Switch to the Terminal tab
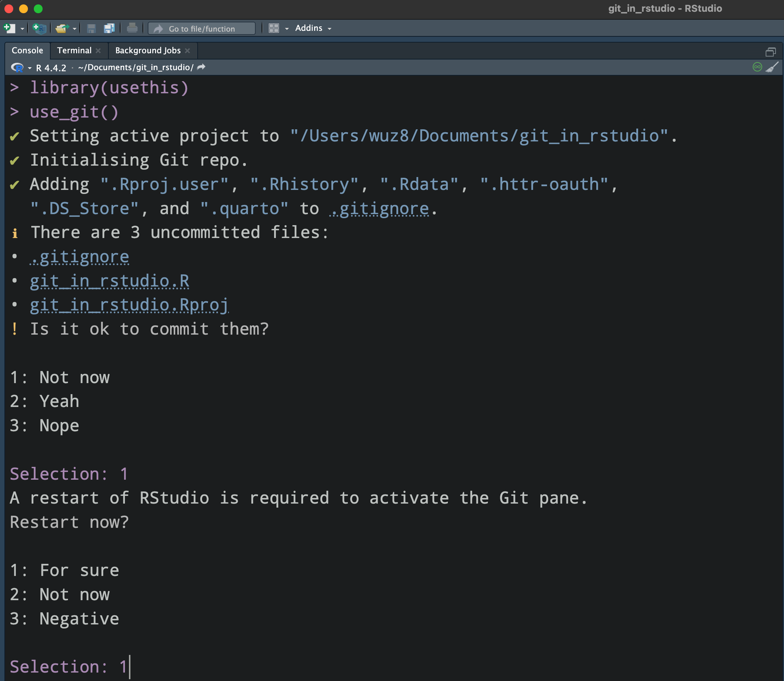 [74, 51]
